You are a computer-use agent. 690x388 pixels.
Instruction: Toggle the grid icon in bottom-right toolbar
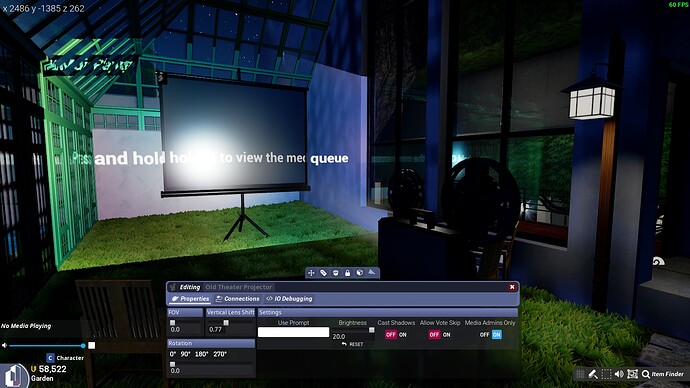point(580,374)
